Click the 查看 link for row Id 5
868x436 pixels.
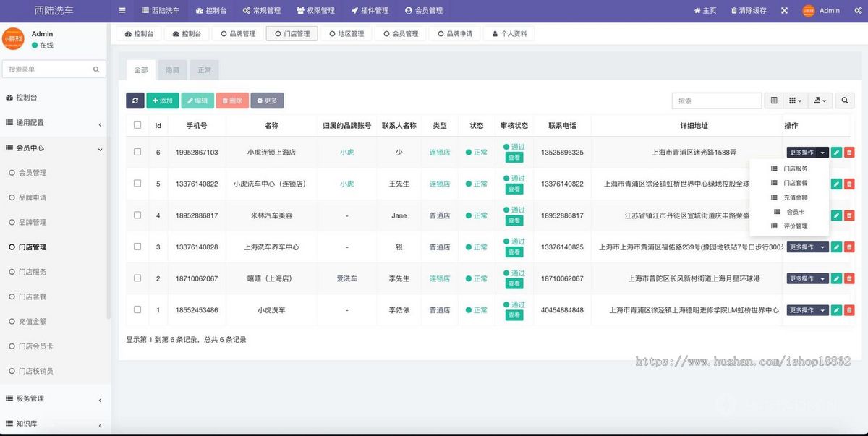tap(514, 188)
